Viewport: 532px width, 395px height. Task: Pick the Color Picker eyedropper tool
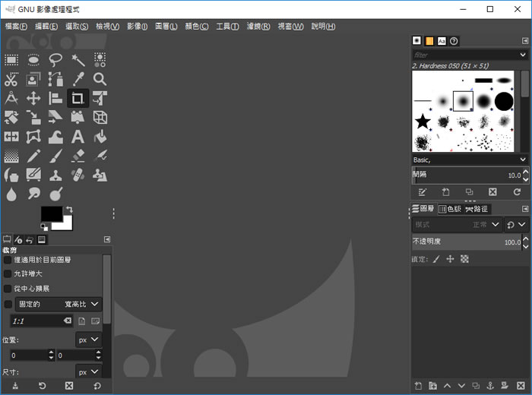[x=78, y=79]
